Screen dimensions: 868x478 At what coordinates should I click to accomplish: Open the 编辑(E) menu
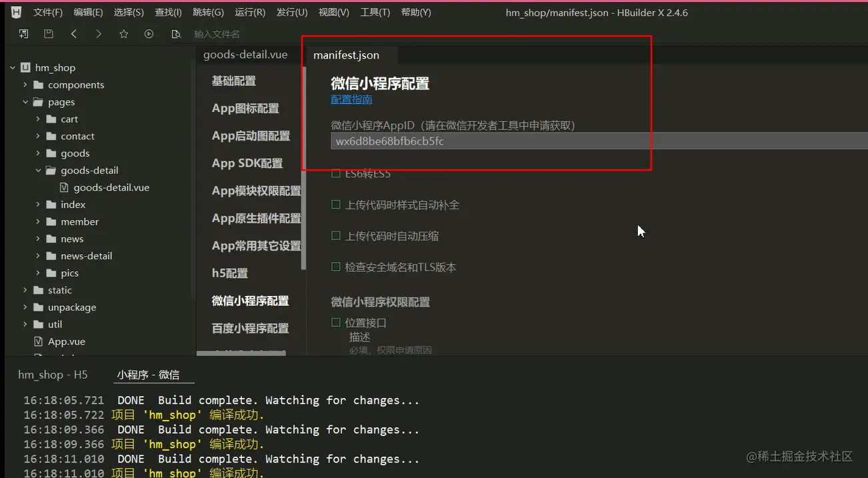[x=88, y=13]
